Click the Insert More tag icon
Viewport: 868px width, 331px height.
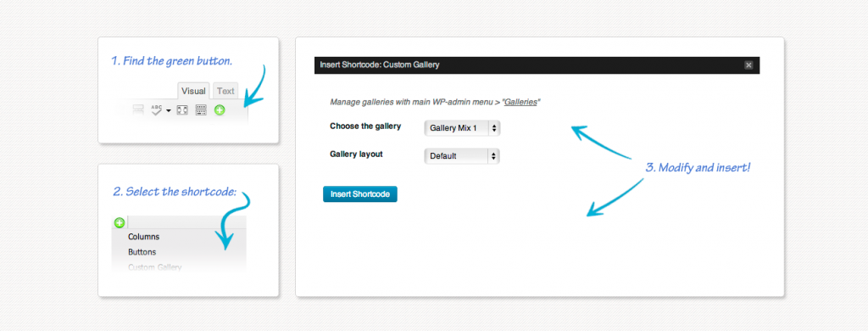pos(138,110)
